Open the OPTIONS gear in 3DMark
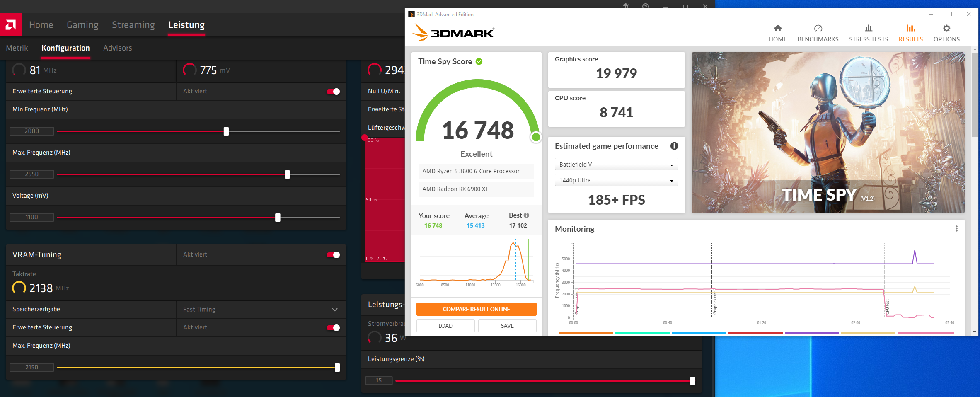The height and width of the screenshot is (397, 980). [x=946, y=33]
